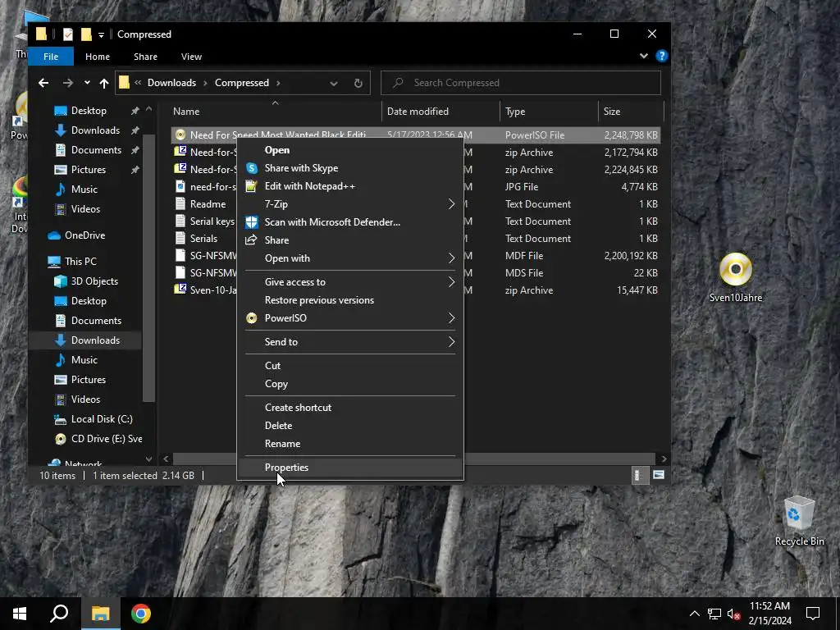Screen dimensions: 840x630
Task: Open the Windows Start menu
Action: 20,614
